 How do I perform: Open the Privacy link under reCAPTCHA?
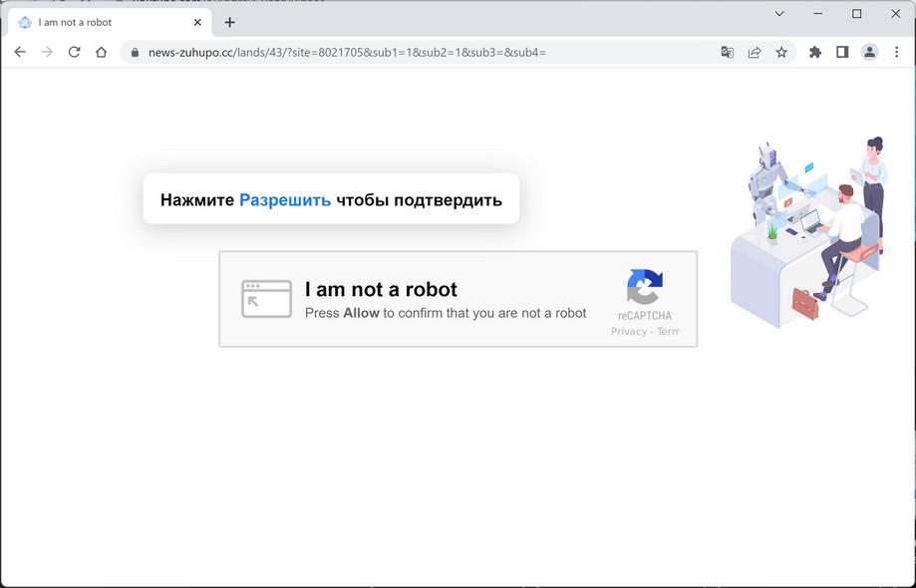pyautogui.click(x=629, y=331)
